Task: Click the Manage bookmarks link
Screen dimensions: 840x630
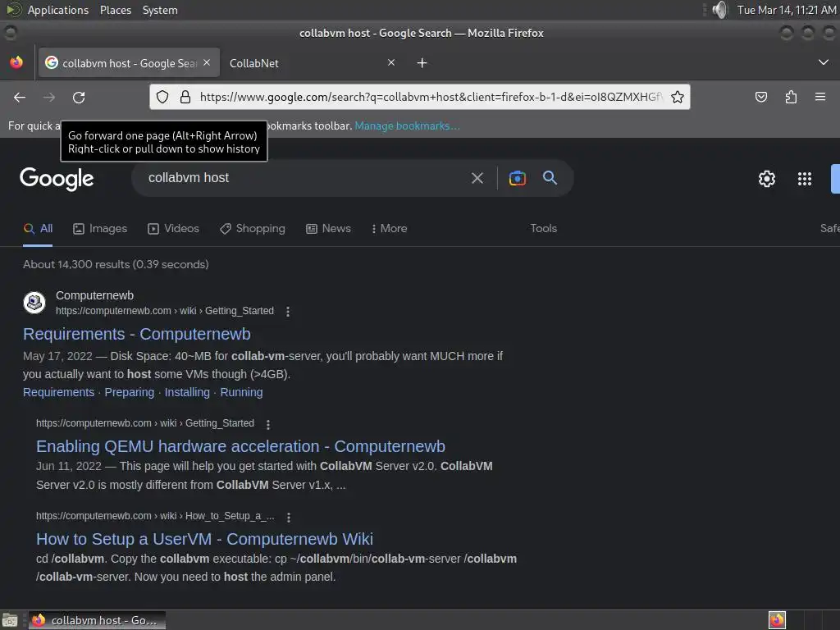Action: click(x=407, y=126)
